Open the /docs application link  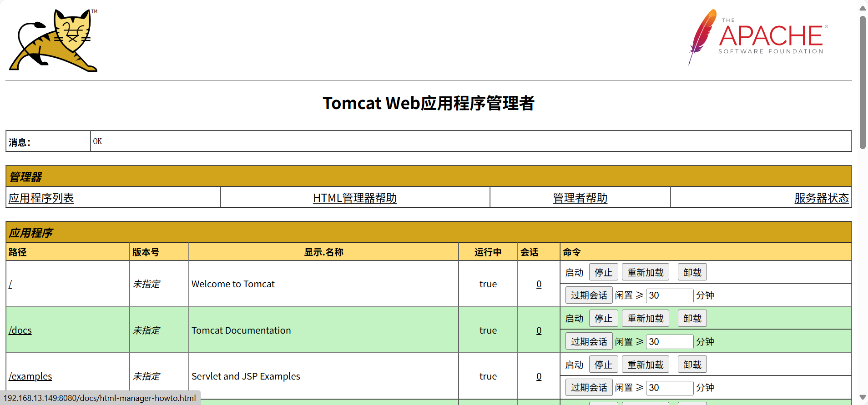click(x=20, y=330)
